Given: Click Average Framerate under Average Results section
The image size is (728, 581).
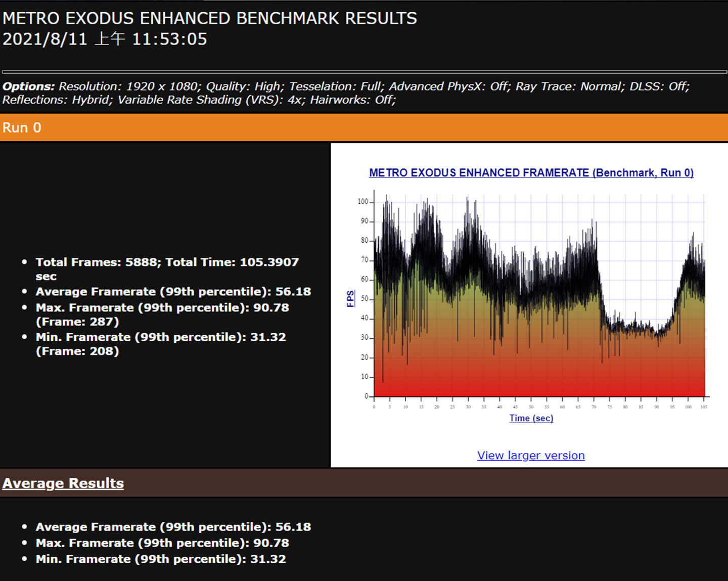Looking at the screenshot, I should click(173, 527).
